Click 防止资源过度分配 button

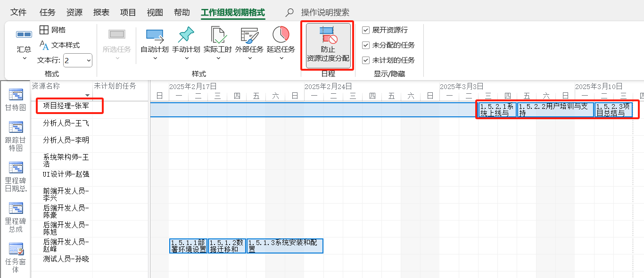pyautogui.click(x=328, y=46)
